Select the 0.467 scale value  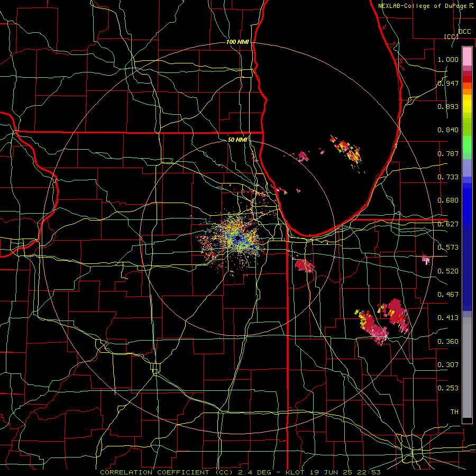(448, 295)
